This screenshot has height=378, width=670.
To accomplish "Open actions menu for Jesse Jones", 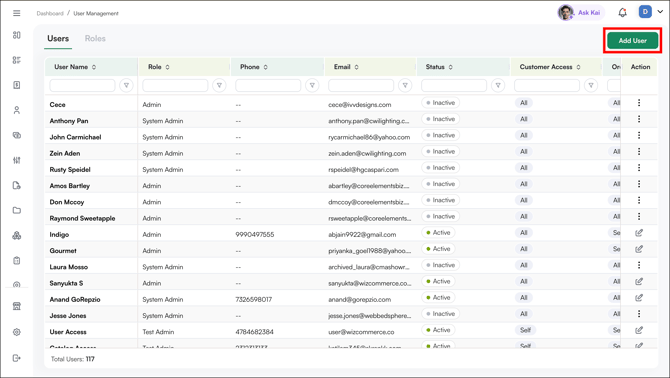I will [639, 314].
